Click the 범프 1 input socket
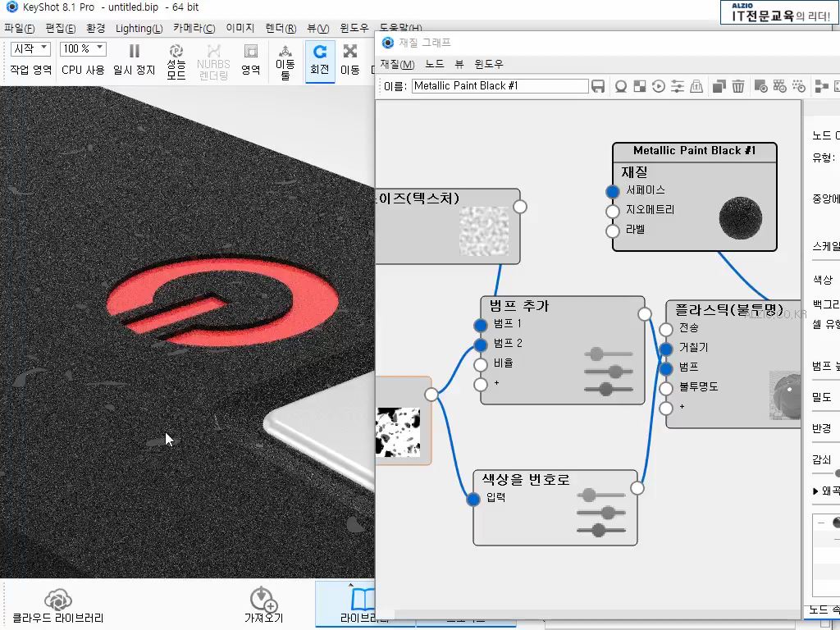This screenshot has height=630, width=840. coord(481,325)
